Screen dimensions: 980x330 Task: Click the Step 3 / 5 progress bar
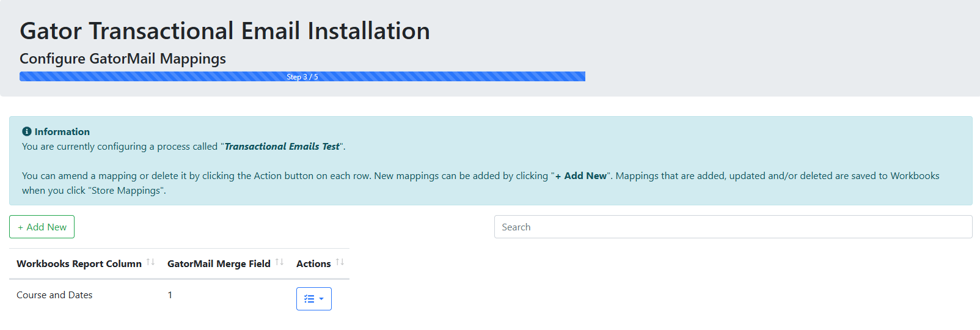point(302,76)
